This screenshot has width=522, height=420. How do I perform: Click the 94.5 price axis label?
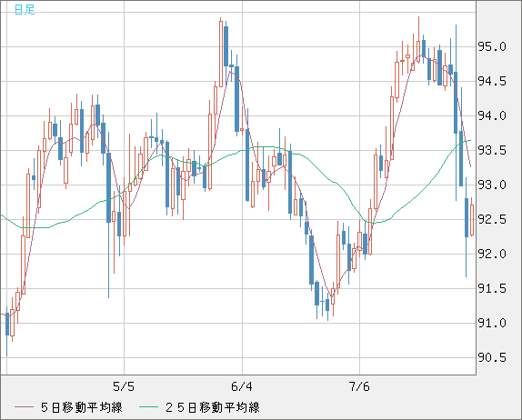pyautogui.click(x=492, y=81)
